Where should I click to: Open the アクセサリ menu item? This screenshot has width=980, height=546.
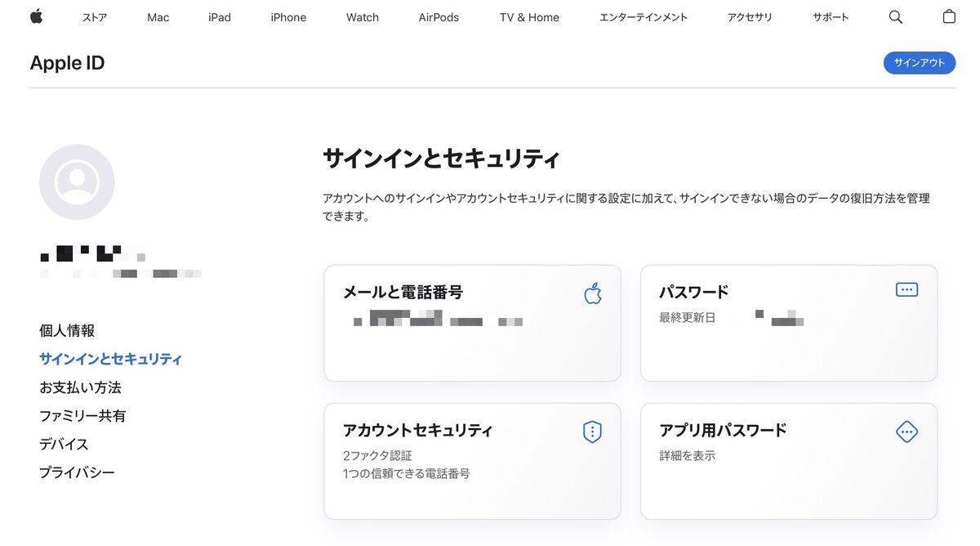[750, 17]
